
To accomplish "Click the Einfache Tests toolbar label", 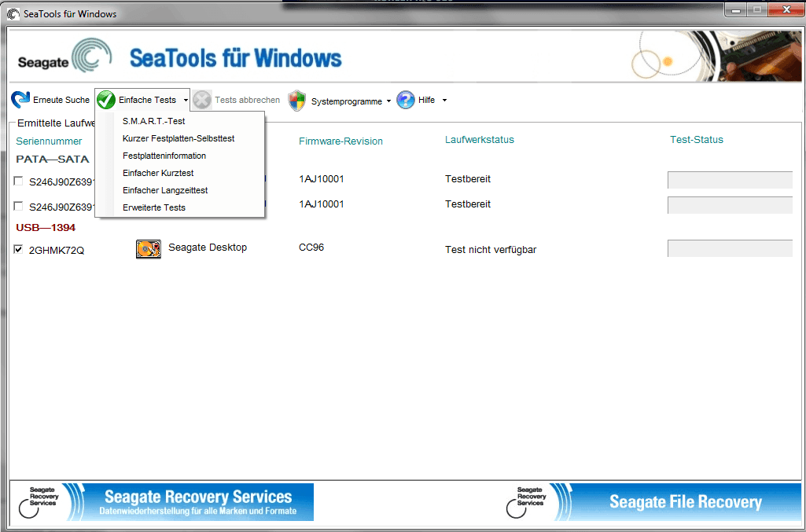I will coord(148,100).
